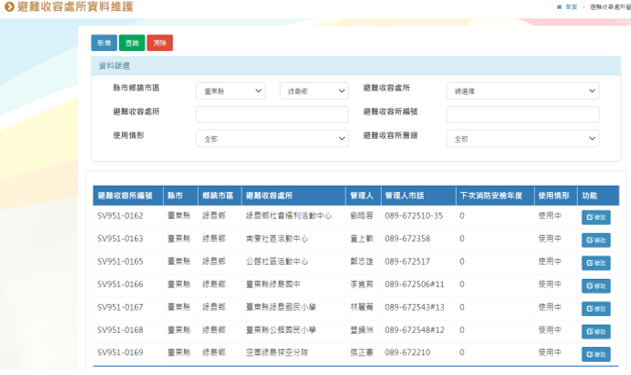Click the 使用中 status in row SV951-0169
The width and height of the screenshot is (631, 375).
tap(550, 353)
